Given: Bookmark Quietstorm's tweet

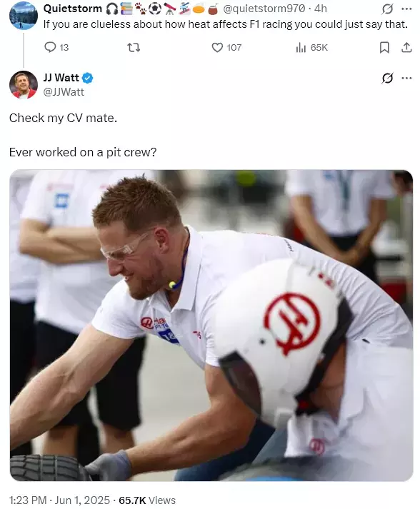Looking at the screenshot, I should pyautogui.click(x=384, y=48).
